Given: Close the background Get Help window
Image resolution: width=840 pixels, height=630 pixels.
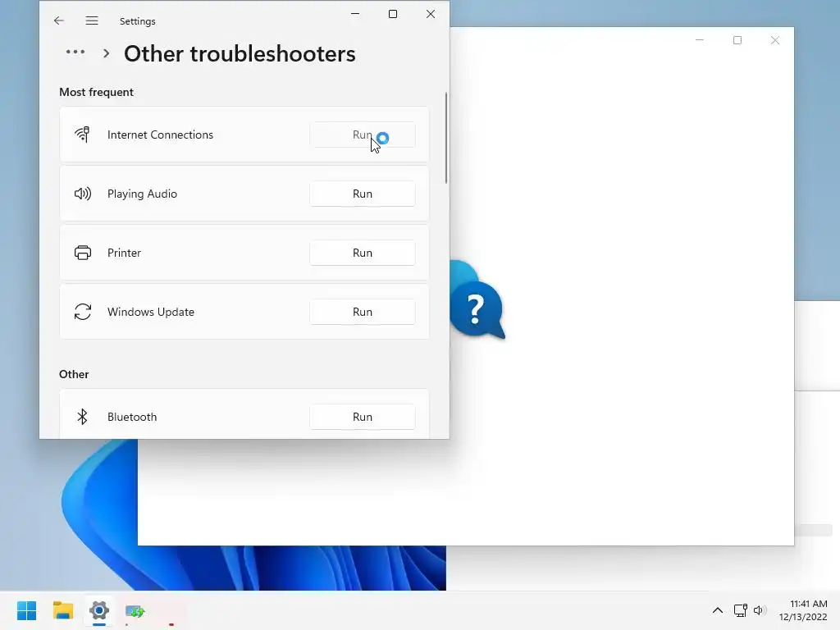Looking at the screenshot, I should 774,40.
